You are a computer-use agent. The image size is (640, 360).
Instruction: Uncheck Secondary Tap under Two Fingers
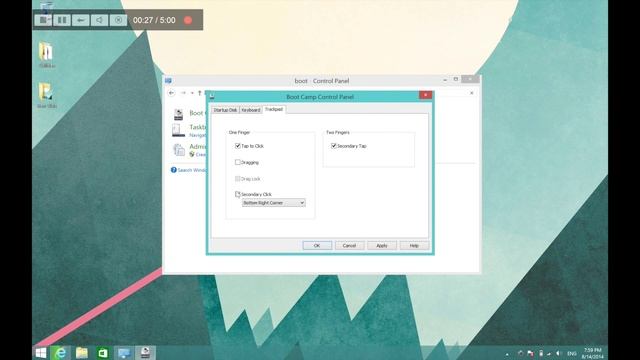[x=333, y=146]
